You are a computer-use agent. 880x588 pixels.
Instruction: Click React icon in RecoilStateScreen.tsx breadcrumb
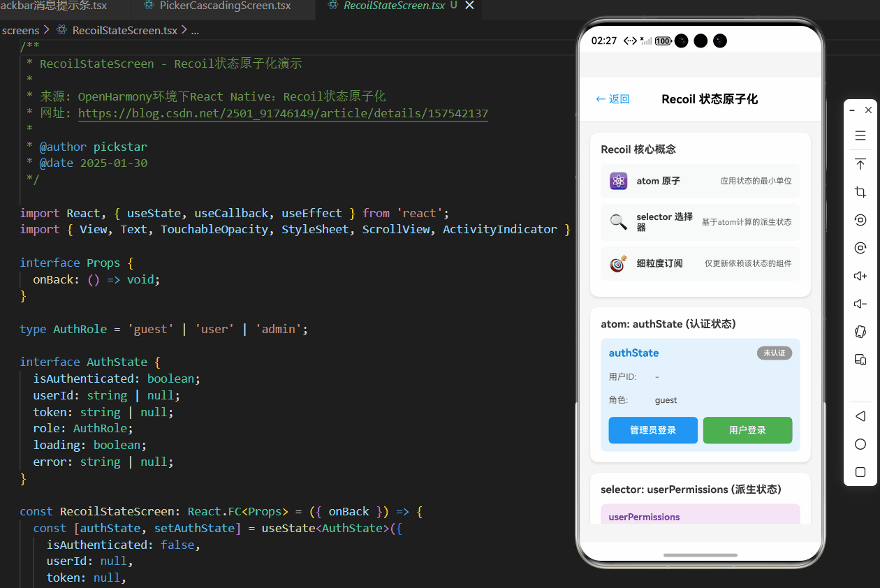tap(61, 30)
